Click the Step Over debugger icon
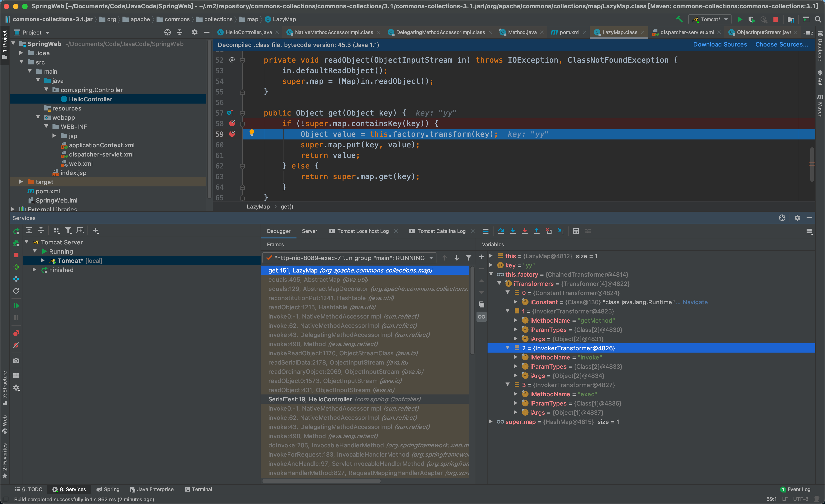 (501, 231)
